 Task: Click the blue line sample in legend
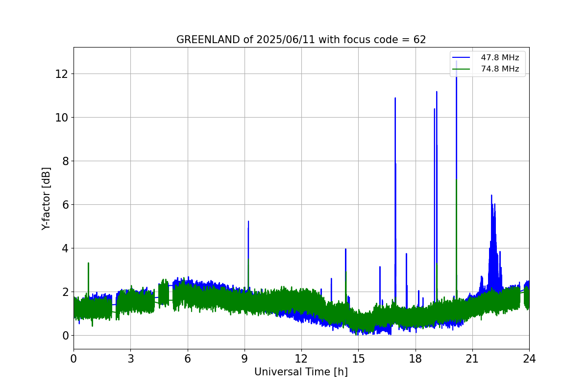(x=462, y=58)
